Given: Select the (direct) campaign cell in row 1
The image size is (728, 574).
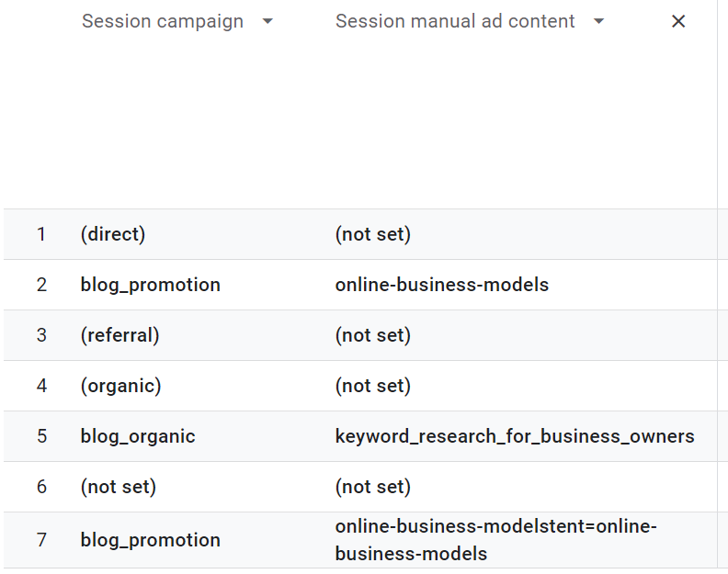Looking at the screenshot, I should point(113,234).
